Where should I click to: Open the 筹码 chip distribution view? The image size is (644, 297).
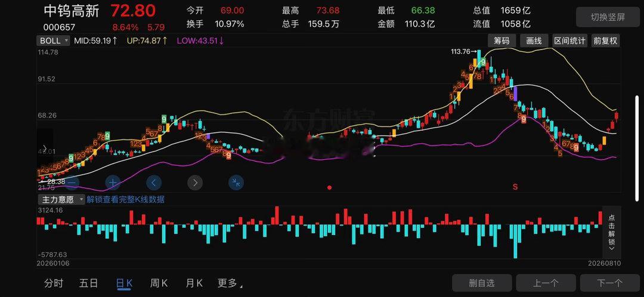[x=501, y=41]
